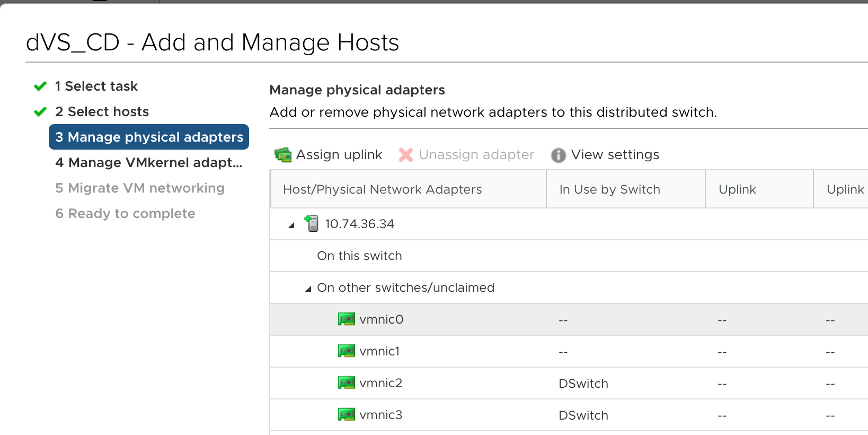Select the On this switch row

point(569,256)
